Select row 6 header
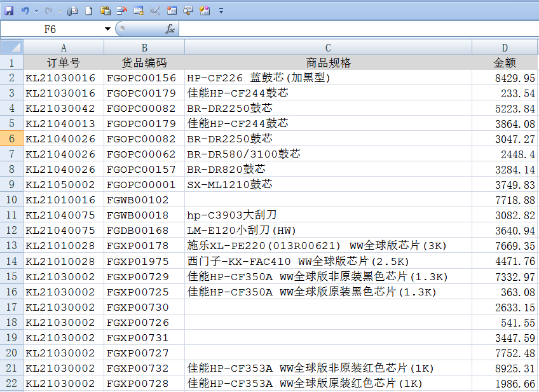The width and height of the screenshot is (539, 392). click(11, 139)
